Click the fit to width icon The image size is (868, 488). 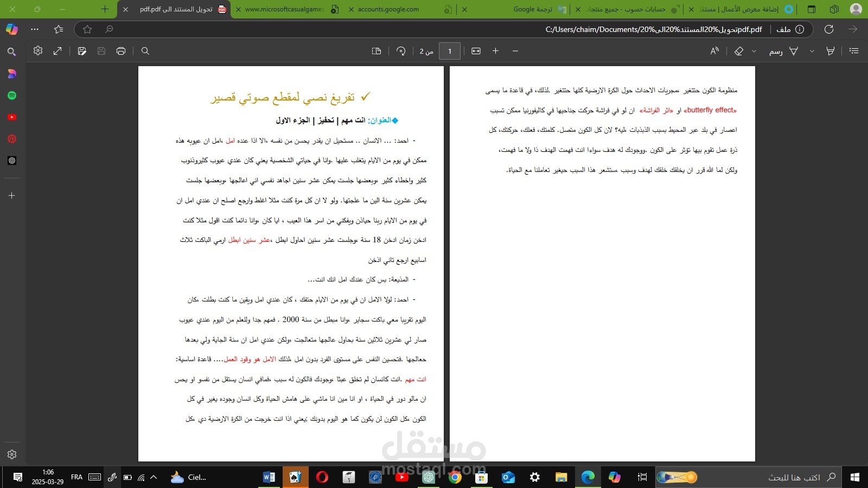[x=476, y=51]
